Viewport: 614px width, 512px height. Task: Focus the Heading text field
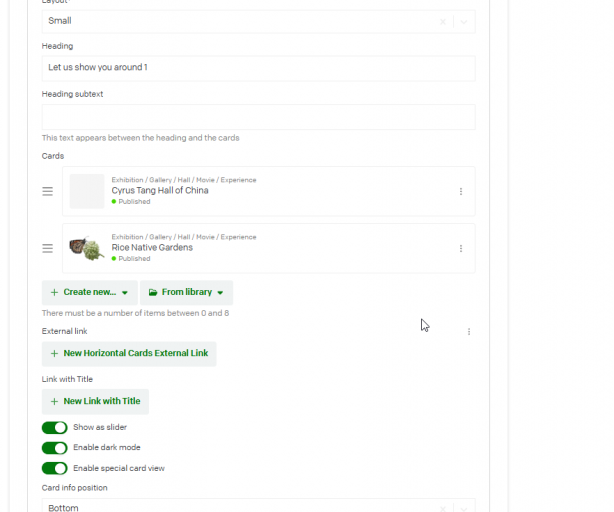pos(258,68)
